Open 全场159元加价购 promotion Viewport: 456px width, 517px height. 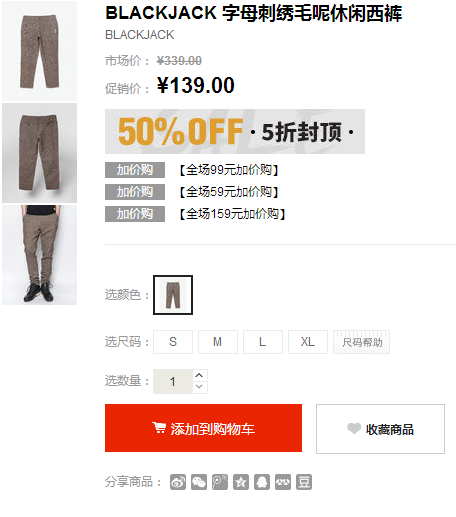click(x=232, y=214)
